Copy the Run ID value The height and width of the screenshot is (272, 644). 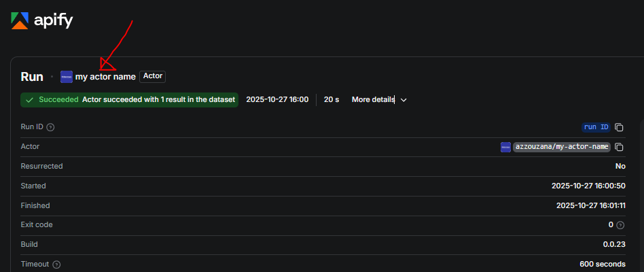(619, 127)
